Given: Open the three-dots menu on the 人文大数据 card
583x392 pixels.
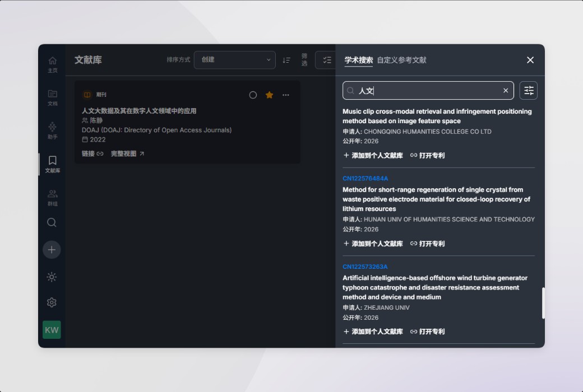Looking at the screenshot, I should click(285, 95).
